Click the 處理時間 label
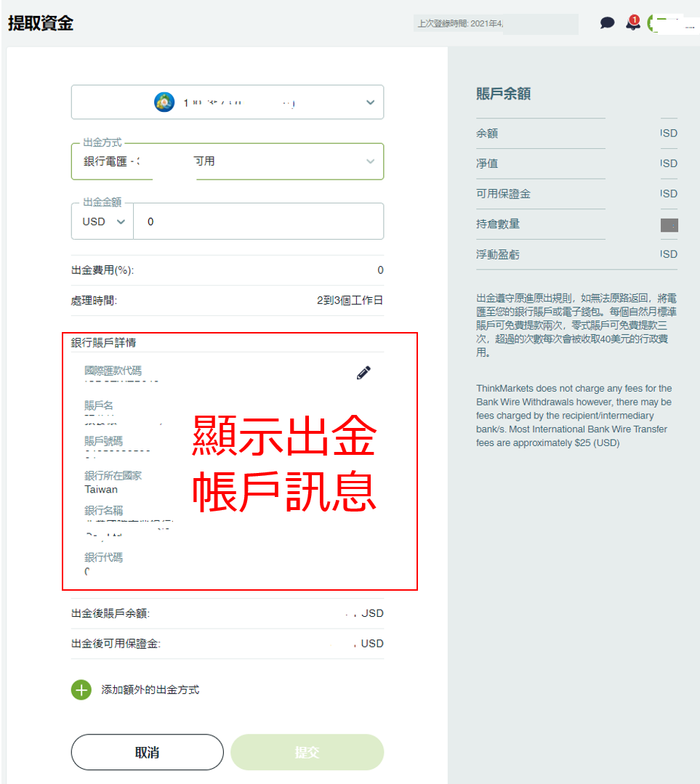Viewport: 700px width, 784px height. pos(94,301)
